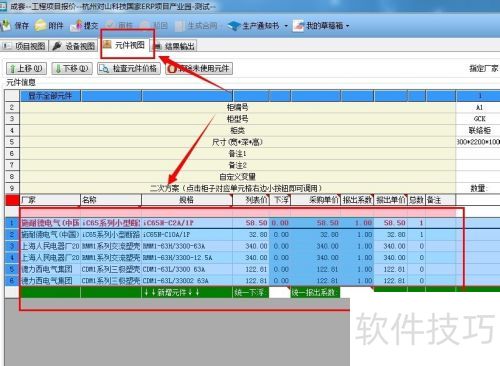Open 附件 attachments from the toolbar
Screen dimensions: 500x366
click(49, 26)
